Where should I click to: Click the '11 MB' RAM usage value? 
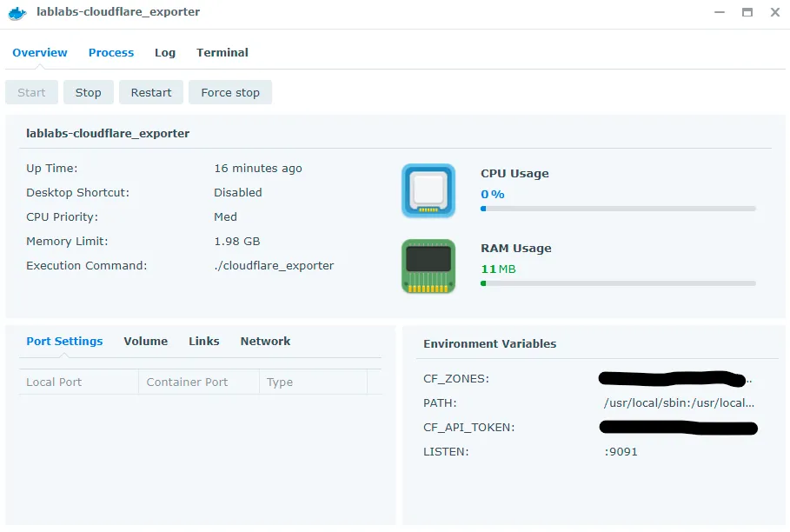point(498,269)
